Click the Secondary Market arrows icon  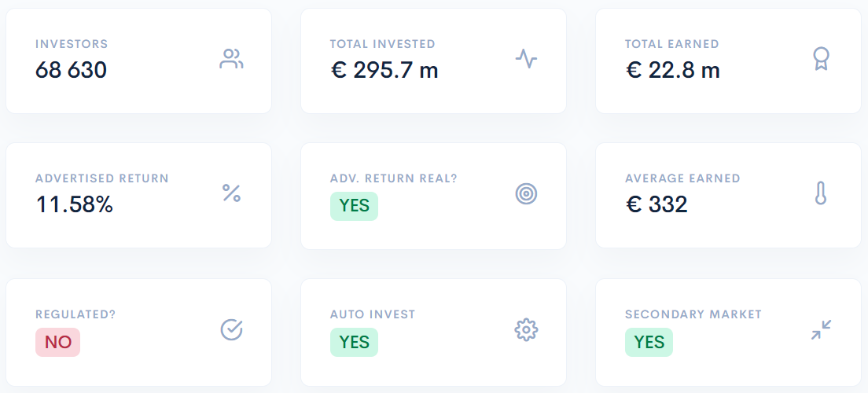pyautogui.click(x=822, y=329)
